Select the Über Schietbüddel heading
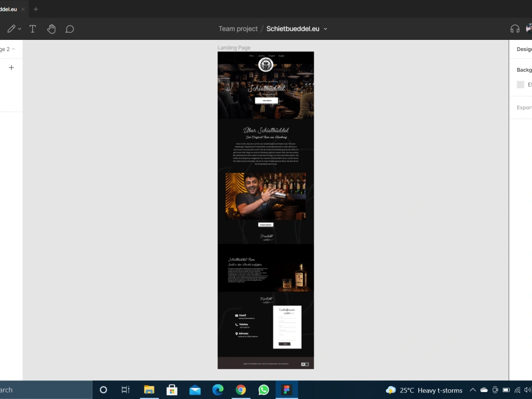Image resolution: width=532 pixels, height=399 pixels. pos(266,130)
